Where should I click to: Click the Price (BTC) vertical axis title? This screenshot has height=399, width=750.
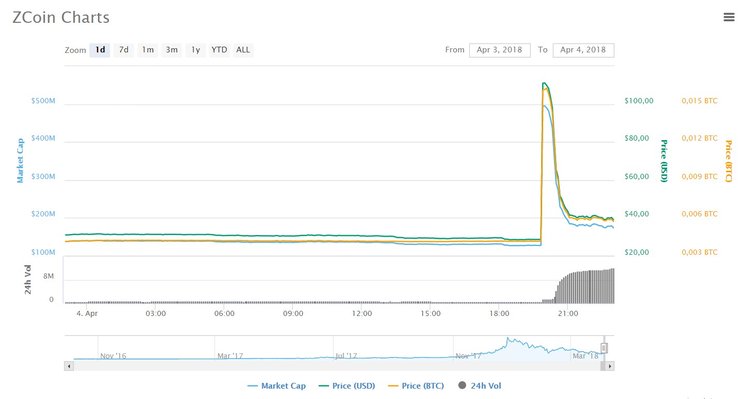728,161
